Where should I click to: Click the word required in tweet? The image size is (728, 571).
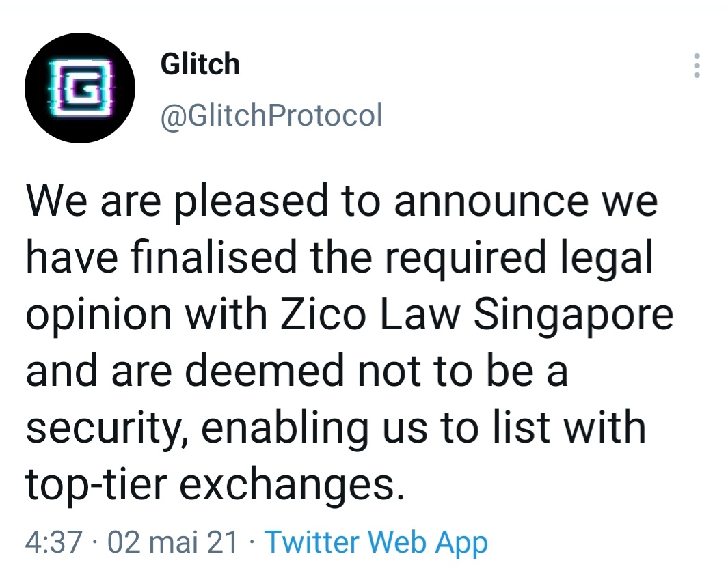[x=466, y=258]
